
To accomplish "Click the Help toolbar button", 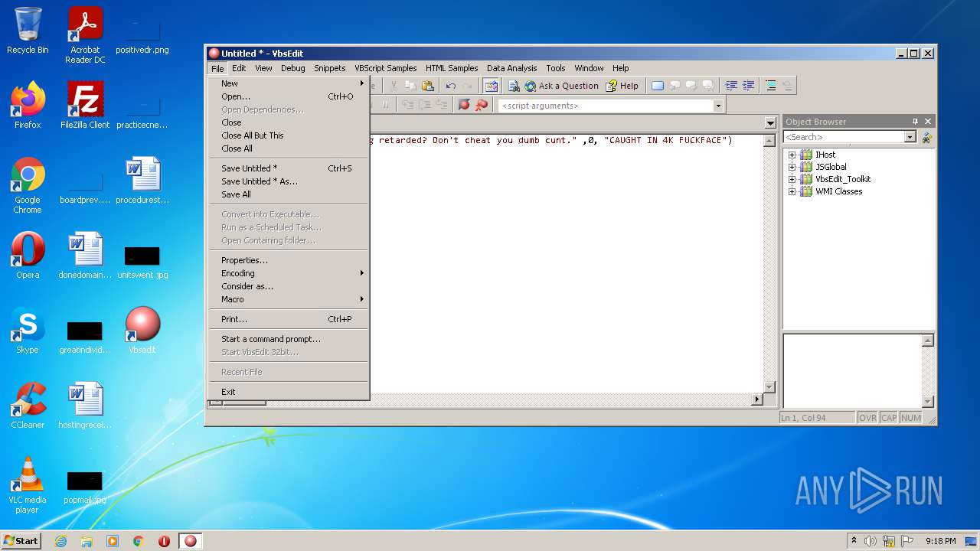I will tap(622, 86).
